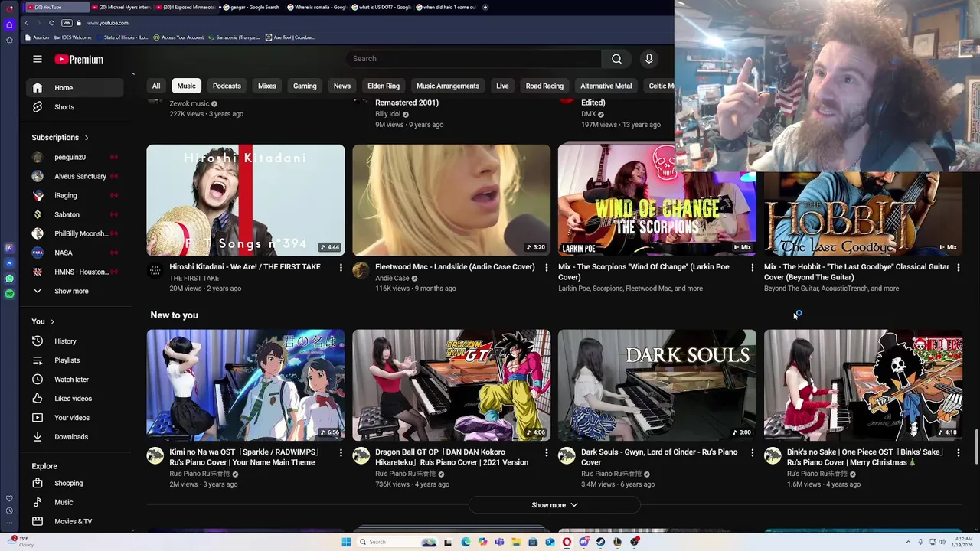
Task: Open the Steam icon in the taskbar
Action: click(600, 542)
